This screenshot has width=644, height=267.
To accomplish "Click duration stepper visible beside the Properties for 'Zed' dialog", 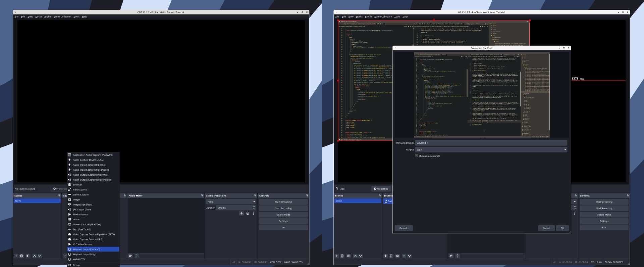I will tap(575, 208).
